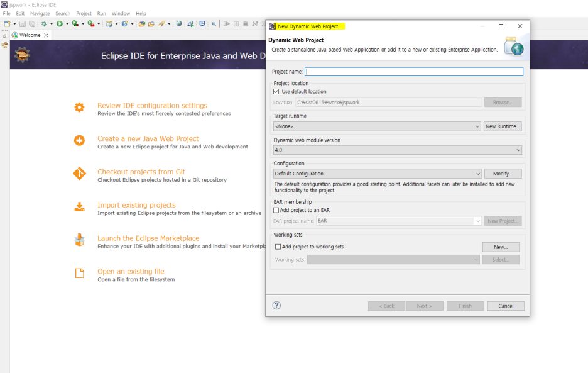Open the New wizard dropdown arrow
The image size is (588, 373).
[x=14, y=24]
